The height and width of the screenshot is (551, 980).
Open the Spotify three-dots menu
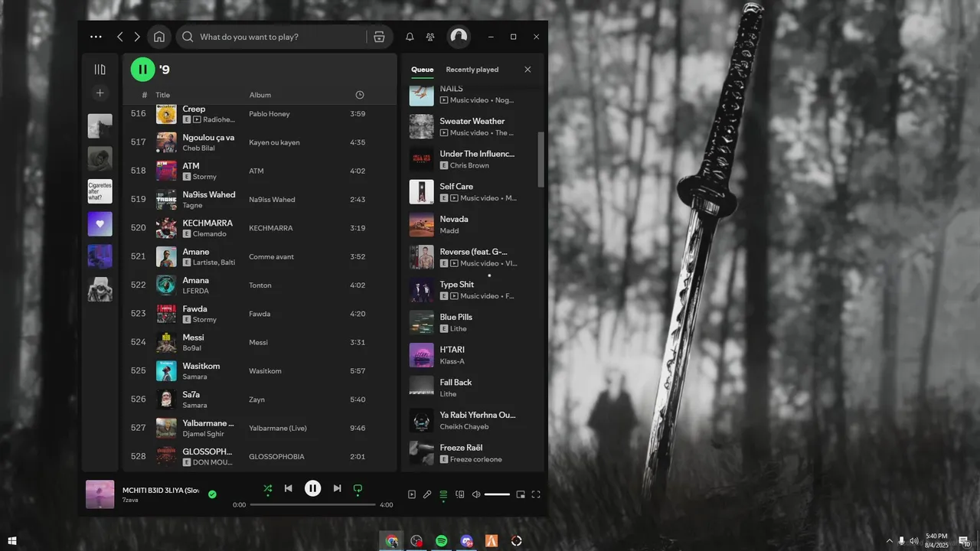pos(96,37)
